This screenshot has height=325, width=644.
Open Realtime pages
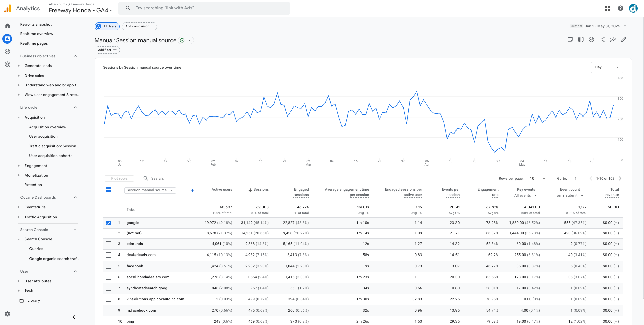(x=34, y=43)
